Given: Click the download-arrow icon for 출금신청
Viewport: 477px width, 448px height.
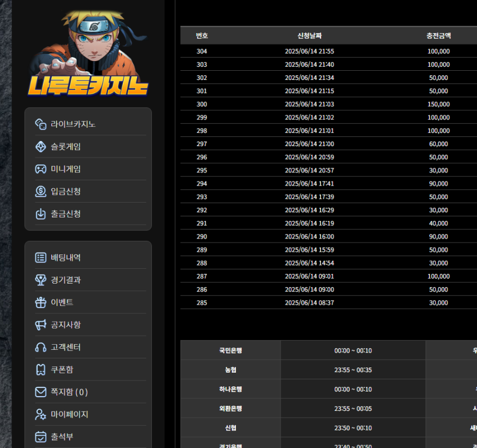Looking at the screenshot, I should (41, 214).
